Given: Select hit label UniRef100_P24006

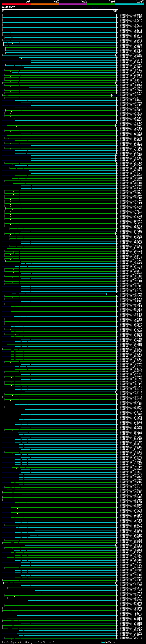Looking at the screenshot, I should click(131, 552).
